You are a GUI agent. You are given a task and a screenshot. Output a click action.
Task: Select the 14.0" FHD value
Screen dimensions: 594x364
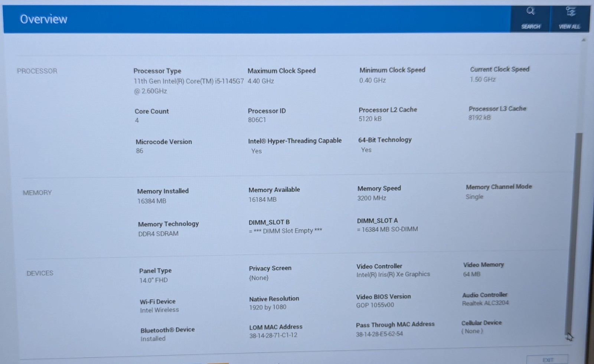(x=153, y=280)
